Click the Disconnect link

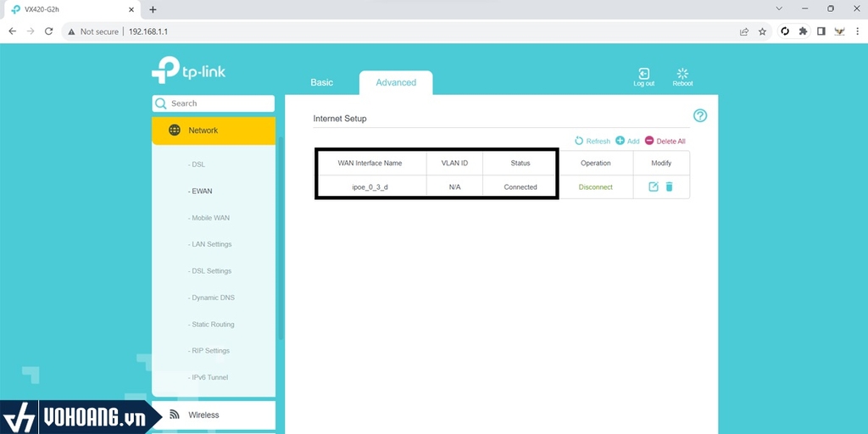pyautogui.click(x=596, y=187)
